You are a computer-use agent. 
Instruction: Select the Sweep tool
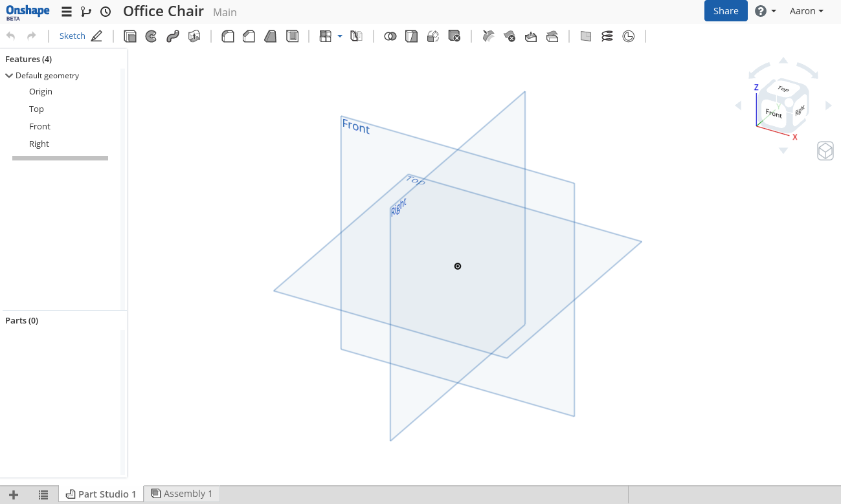click(172, 36)
